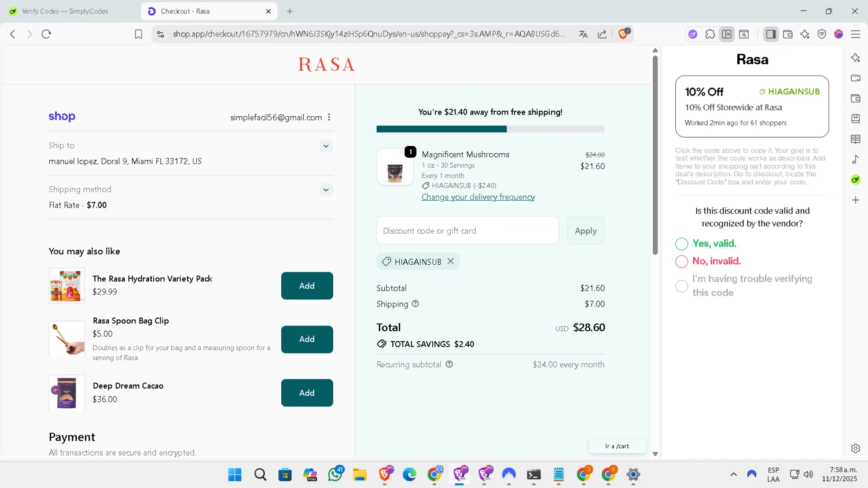Open SimplyCodes green sidebar icon
Viewport: 868px width, 488px height.
856,180
